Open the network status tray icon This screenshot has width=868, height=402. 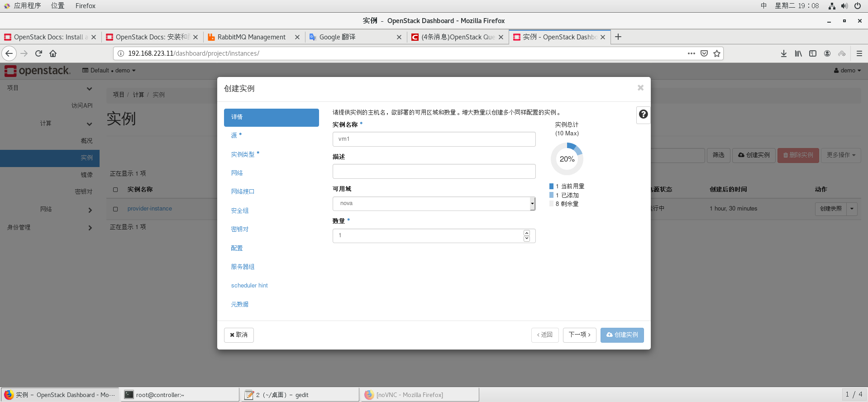click(832, 6)
